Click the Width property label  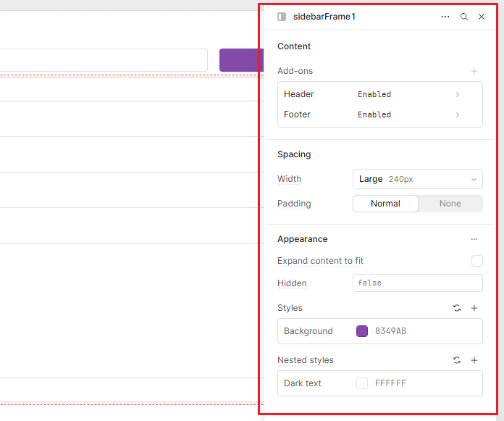pyautogui.click(x=289, y=179)
